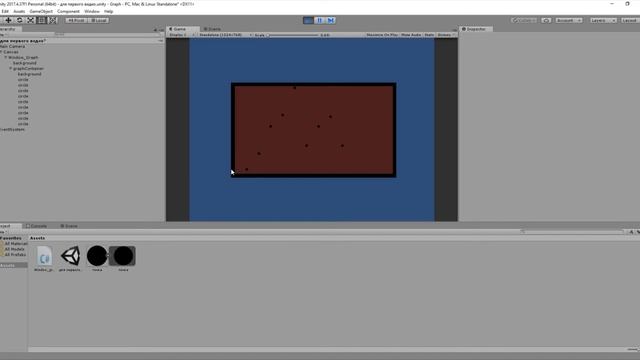Open the Assets menu
640x360 pixels.
click(19, 11)
